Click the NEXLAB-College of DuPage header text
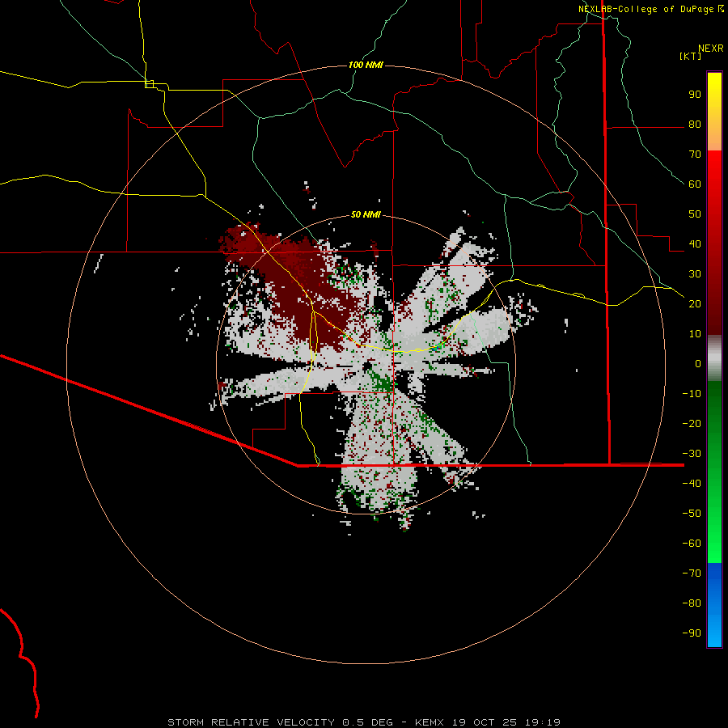This screenshot has width=728, height=728. pyautogui.click(x=645, y=9)
